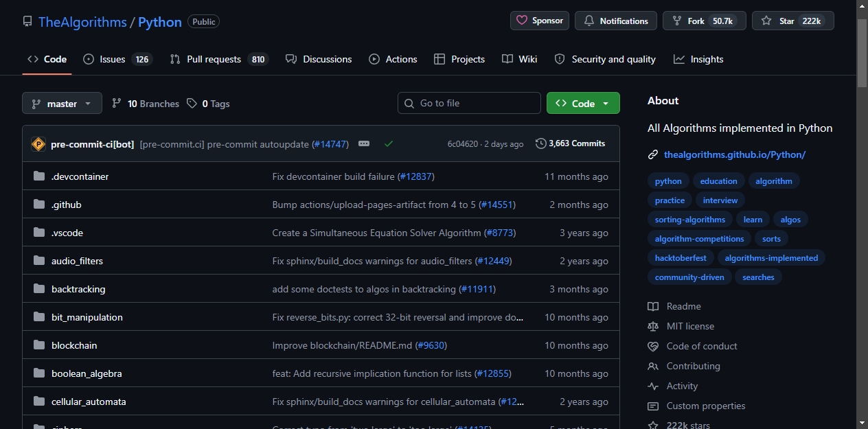This screenshot has height=429, width=868.
Task: Click the Sponsor heart button
Action: tap(540, 21)
